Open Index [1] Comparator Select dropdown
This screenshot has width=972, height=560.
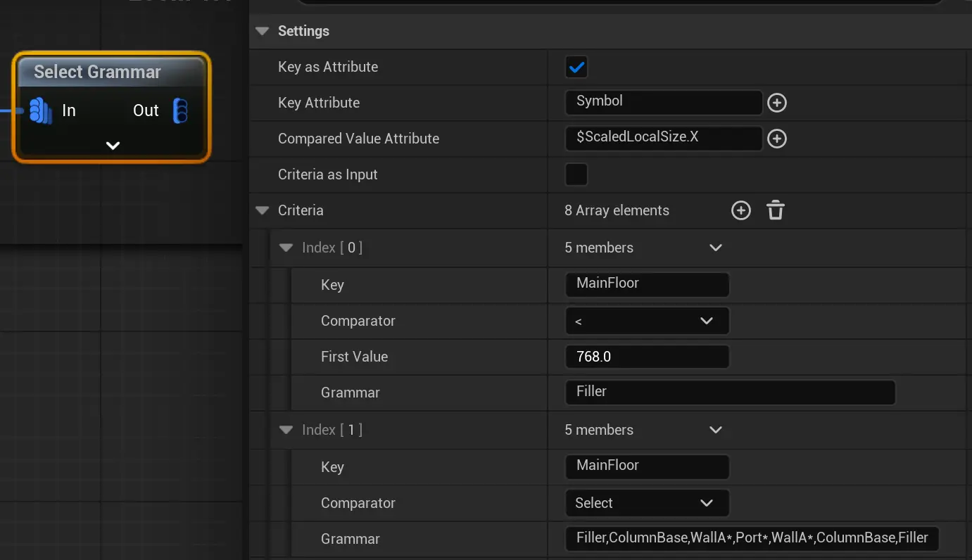(x=646, y=503)
